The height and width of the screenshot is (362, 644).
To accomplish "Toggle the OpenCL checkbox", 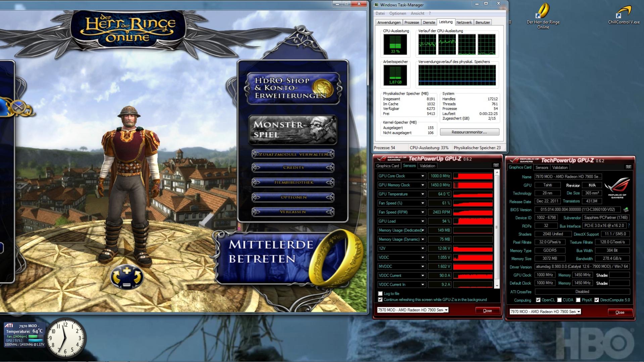I will pos(538,300).
